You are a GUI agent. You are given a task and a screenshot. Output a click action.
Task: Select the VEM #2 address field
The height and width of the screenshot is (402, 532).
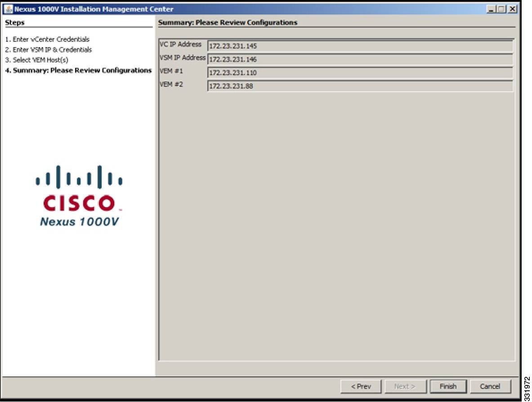(x=360, y=86)
